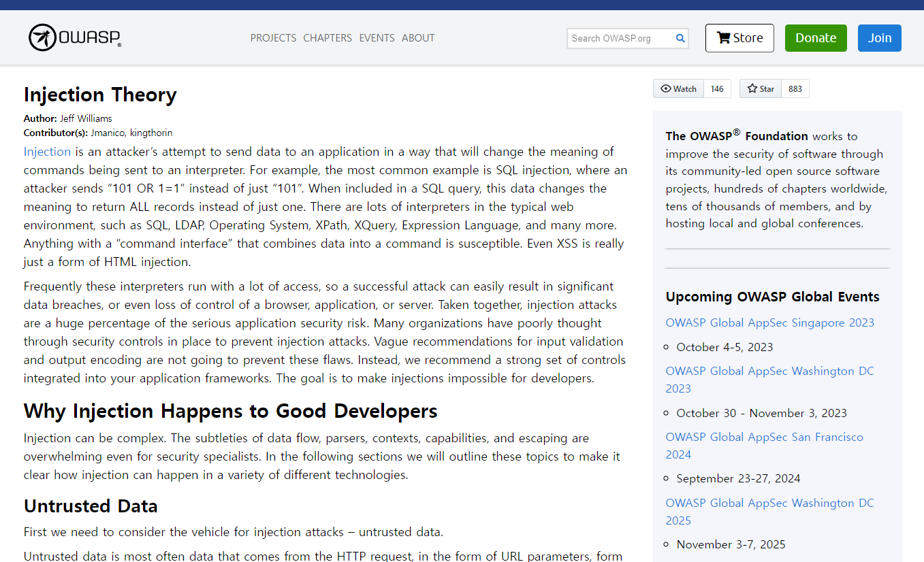Click the Injection Theory heading
Screen dimensions: 924x562
tap(100, 95)
